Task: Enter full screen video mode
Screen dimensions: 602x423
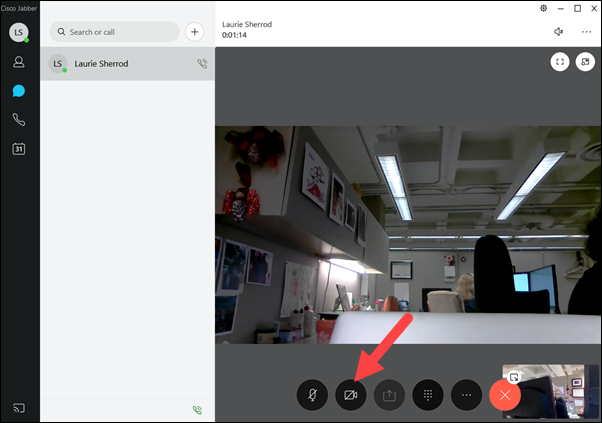Action: coord(560,62)
